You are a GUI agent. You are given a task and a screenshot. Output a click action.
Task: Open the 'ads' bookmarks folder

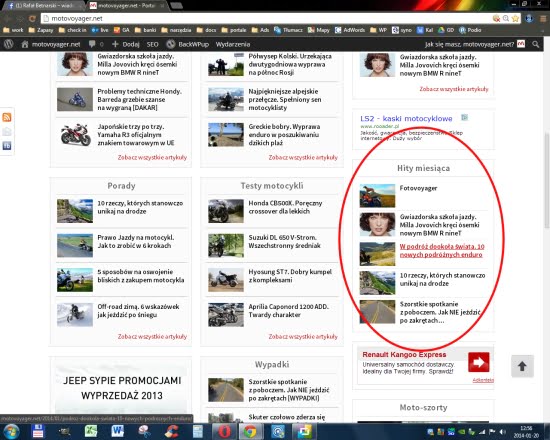(x=260, y=30)
